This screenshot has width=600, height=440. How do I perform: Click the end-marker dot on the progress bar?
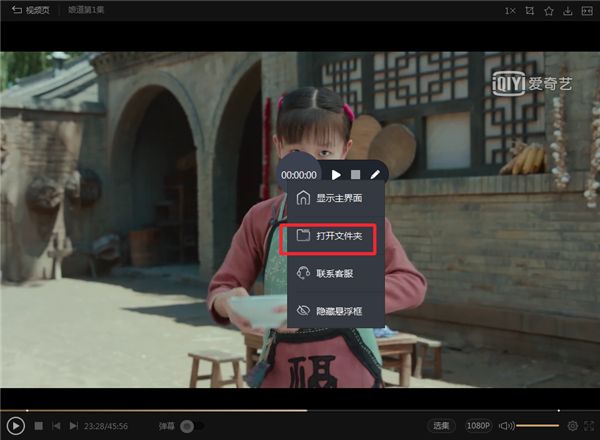point(559,411)
